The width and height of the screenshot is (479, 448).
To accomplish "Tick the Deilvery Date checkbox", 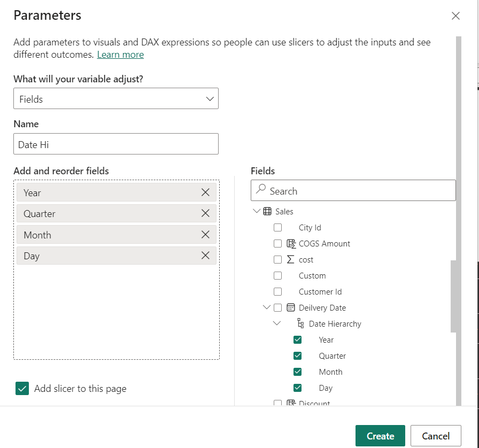I will click(277, 307).
